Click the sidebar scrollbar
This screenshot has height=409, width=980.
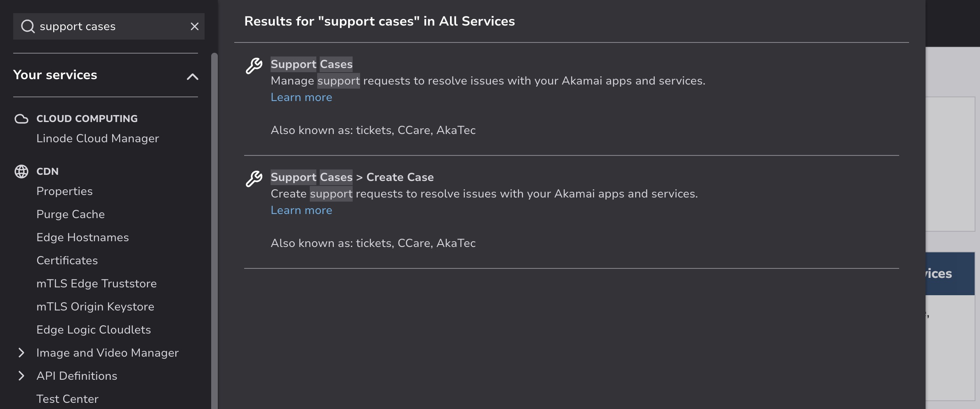[x=214, y=227]
